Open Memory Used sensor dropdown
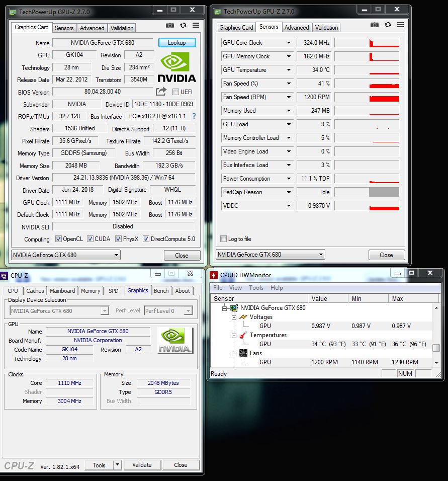The image size is (448, 481). click(x=289, y=111)
